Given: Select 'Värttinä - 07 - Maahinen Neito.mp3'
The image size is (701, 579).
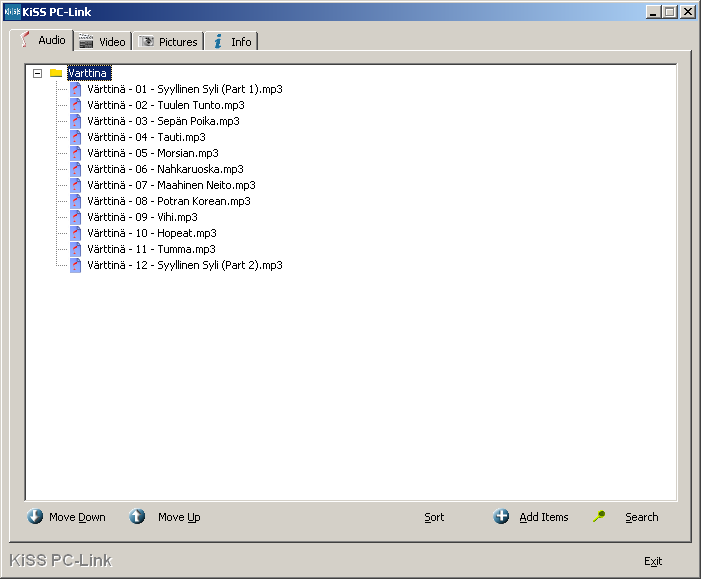Looking at the screenshot, I should [x=171, y=186].
